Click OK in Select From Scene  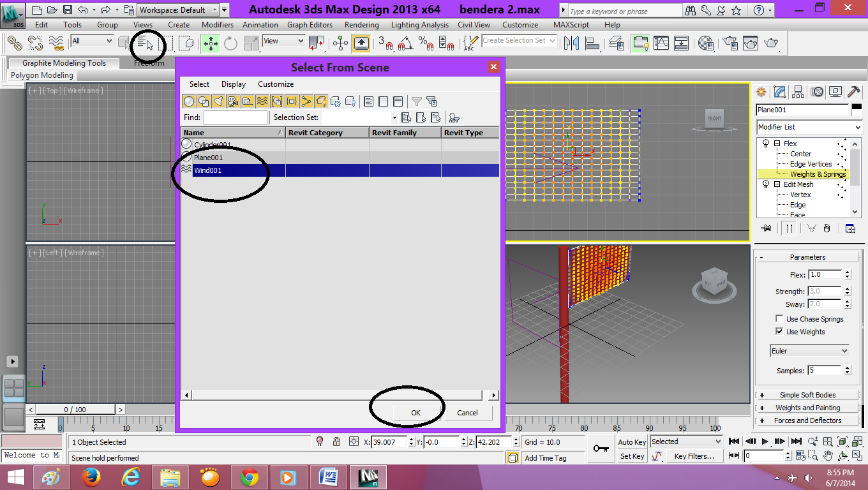(x=415, y=413)
